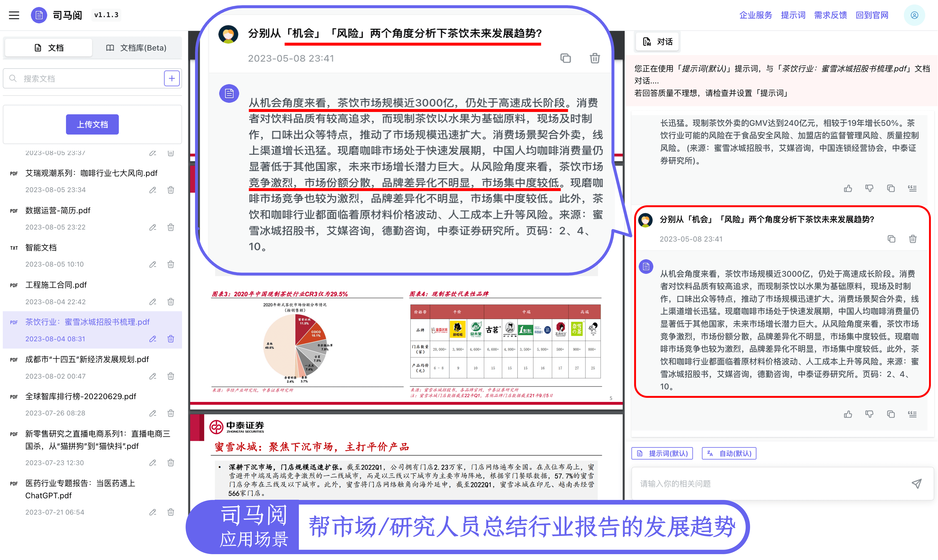Click the 上传文档 button
This screenshot has height=560, width=938.
(93, 125)
